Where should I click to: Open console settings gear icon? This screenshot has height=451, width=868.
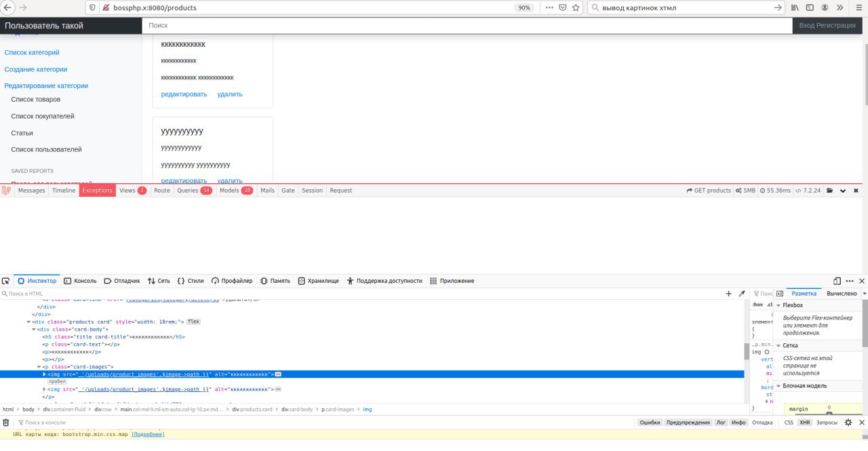point(848,422)
